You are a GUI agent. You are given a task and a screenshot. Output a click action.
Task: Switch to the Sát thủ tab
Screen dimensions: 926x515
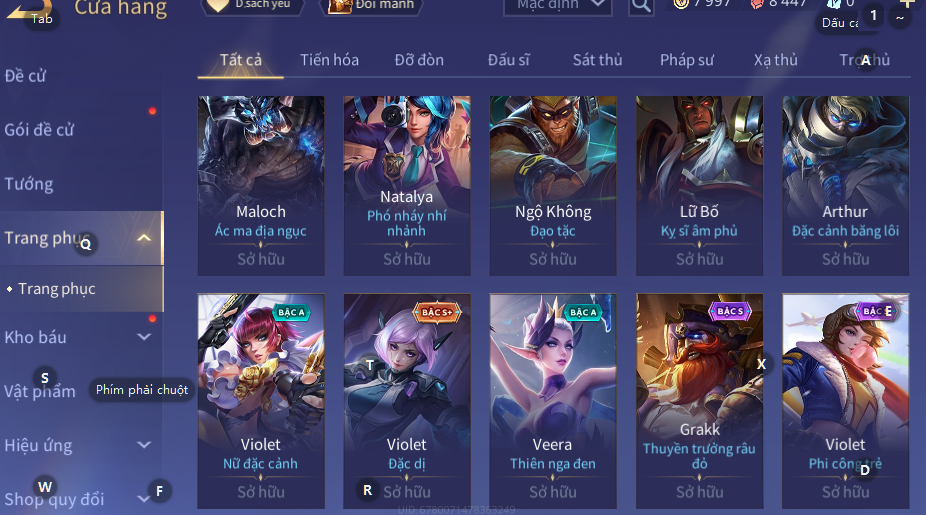597,60
